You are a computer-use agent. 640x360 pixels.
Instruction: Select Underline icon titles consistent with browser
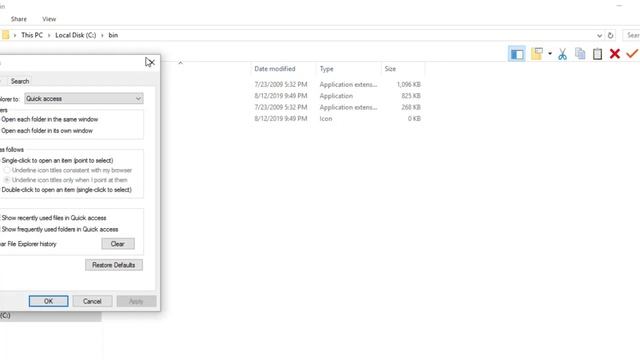pyautogui.click(x=68, y=170)
